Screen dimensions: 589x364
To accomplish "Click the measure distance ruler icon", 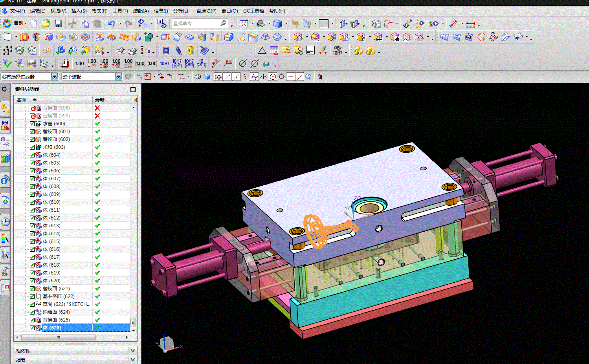I will [470, 24].
